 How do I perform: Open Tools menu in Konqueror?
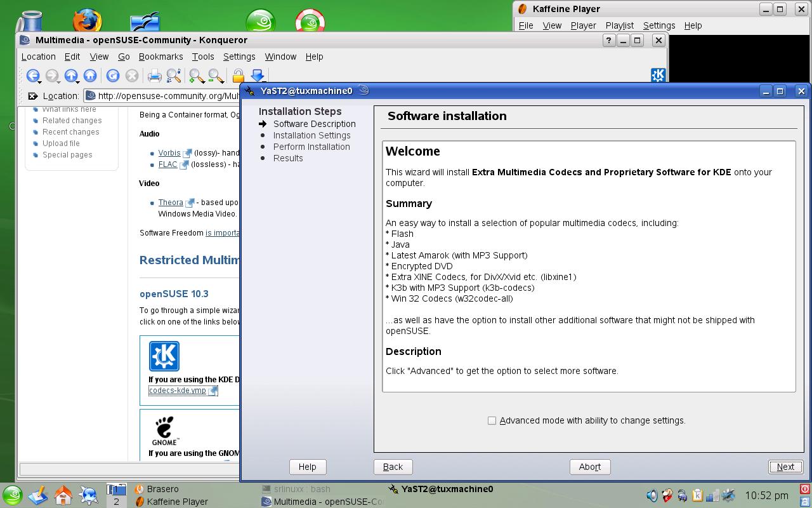click(203, 57)
